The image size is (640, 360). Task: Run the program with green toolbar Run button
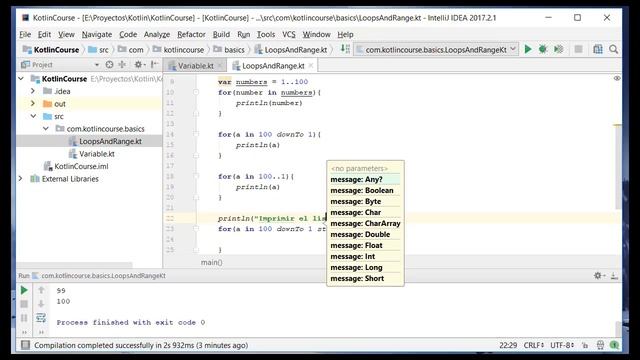[x=528, y=49]
